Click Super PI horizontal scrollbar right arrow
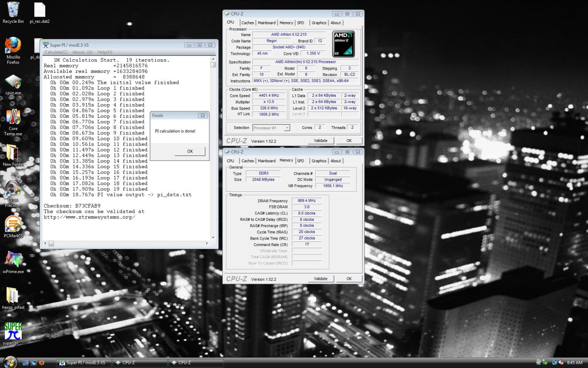The image size is (588, 368). [x=207, y=244]
